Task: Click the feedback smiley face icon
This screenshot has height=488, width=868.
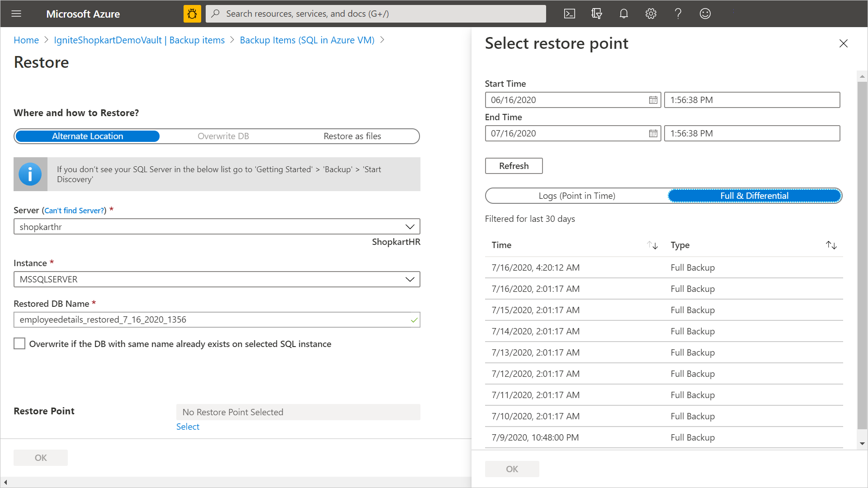Action: click(x=705, y=13)
